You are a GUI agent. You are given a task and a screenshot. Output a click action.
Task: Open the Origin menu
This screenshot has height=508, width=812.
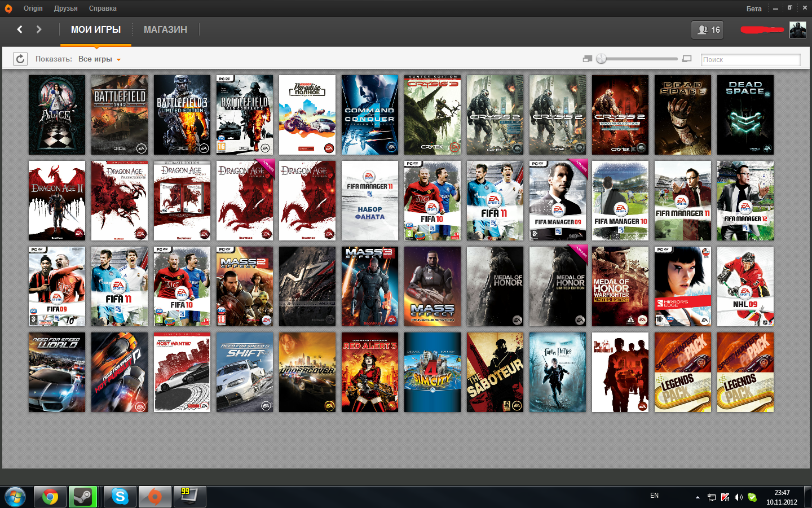coord(33,8)
